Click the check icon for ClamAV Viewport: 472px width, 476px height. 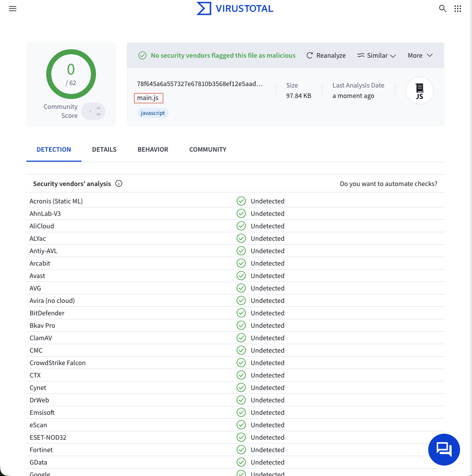(241, 338)
